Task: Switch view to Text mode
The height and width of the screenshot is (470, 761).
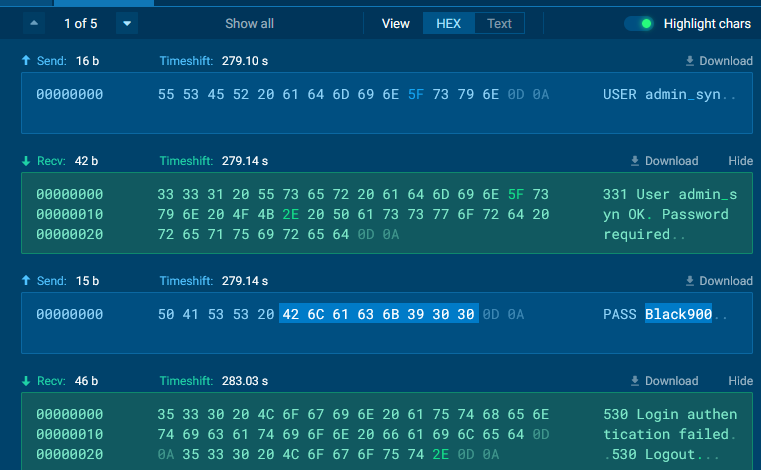Action: 499,23
